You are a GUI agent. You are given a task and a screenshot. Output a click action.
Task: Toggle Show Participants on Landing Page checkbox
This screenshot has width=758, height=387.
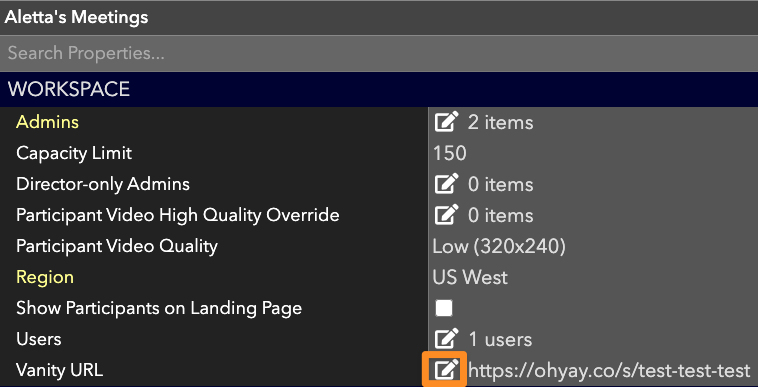444,308
